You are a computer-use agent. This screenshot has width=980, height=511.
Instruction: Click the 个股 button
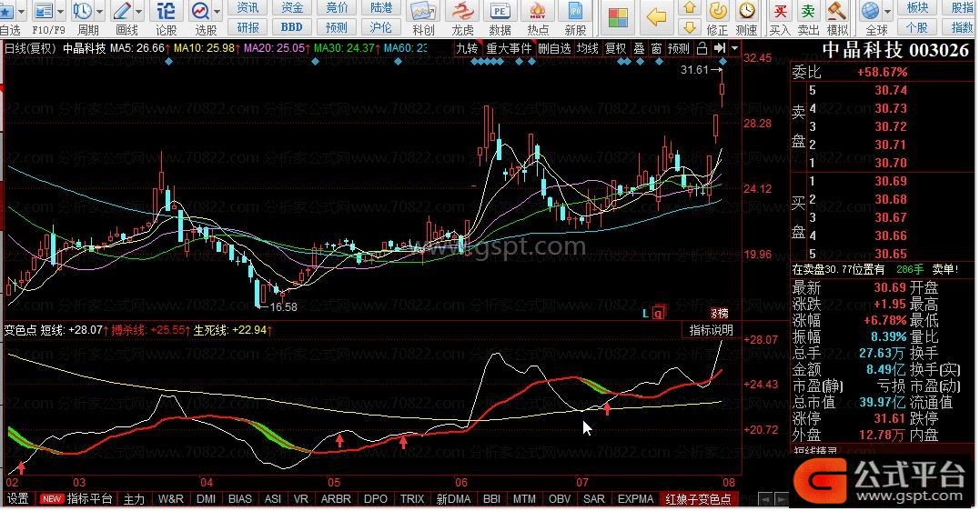(917, 27)
